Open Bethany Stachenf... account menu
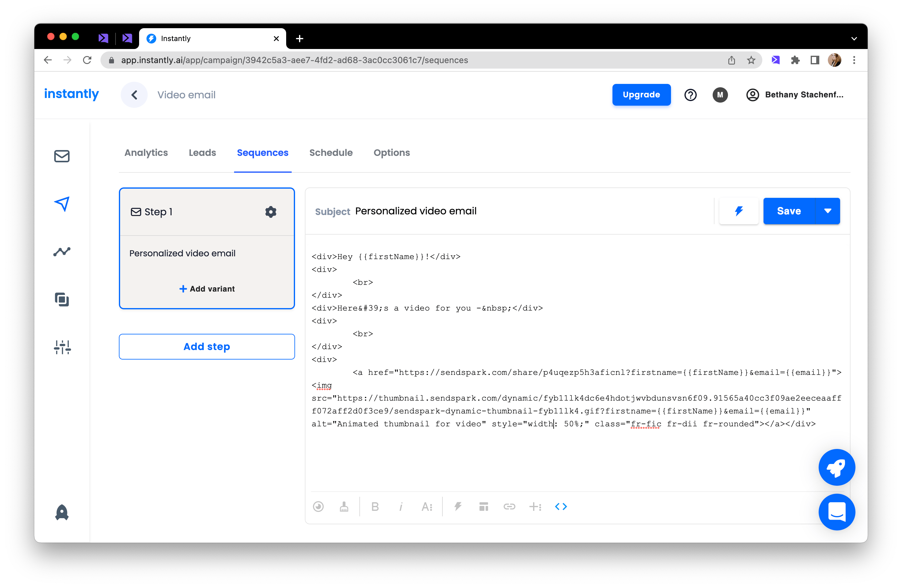 795,95
